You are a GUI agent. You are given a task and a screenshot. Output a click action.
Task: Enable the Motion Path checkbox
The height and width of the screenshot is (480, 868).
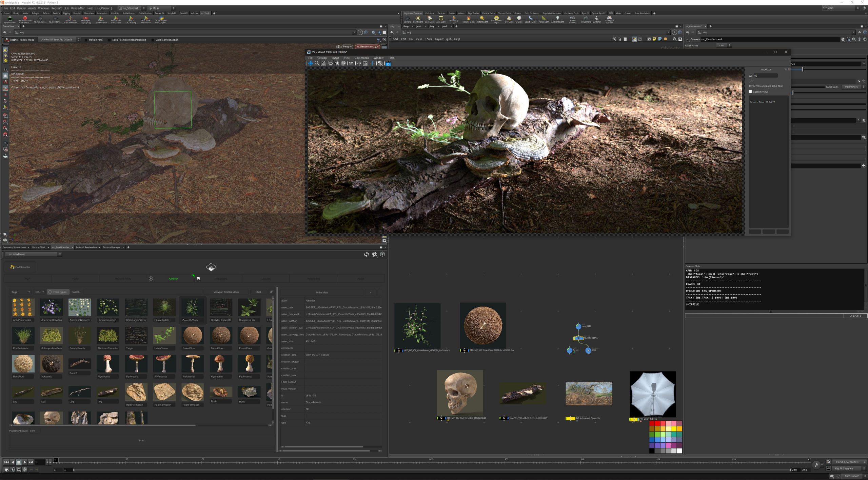click(86, 40)
